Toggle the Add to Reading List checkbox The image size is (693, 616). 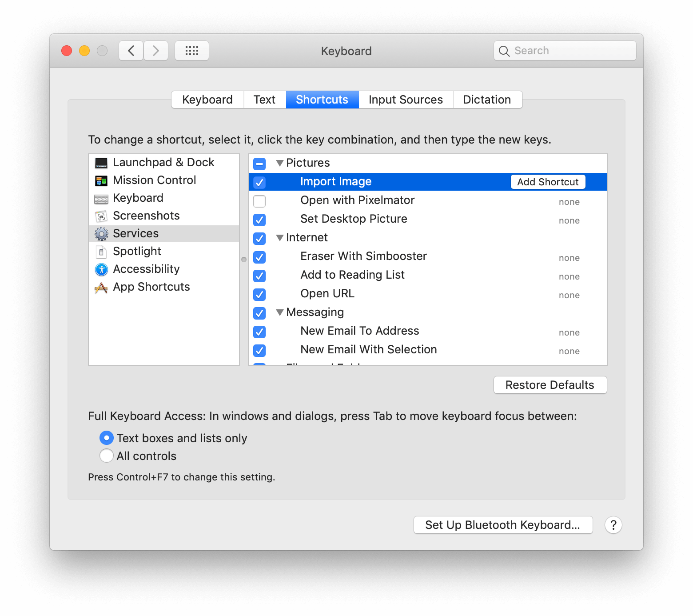tap(259, 276)
